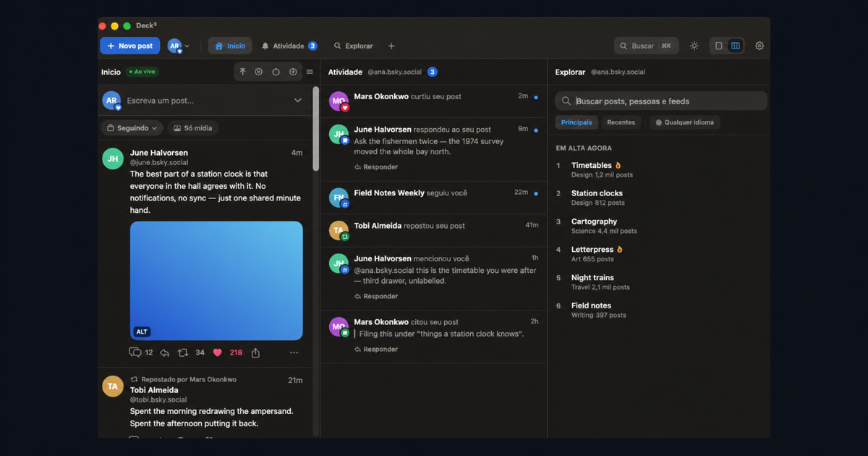Click Tobi Almeida's avatar in Início feed

(113, 387)
